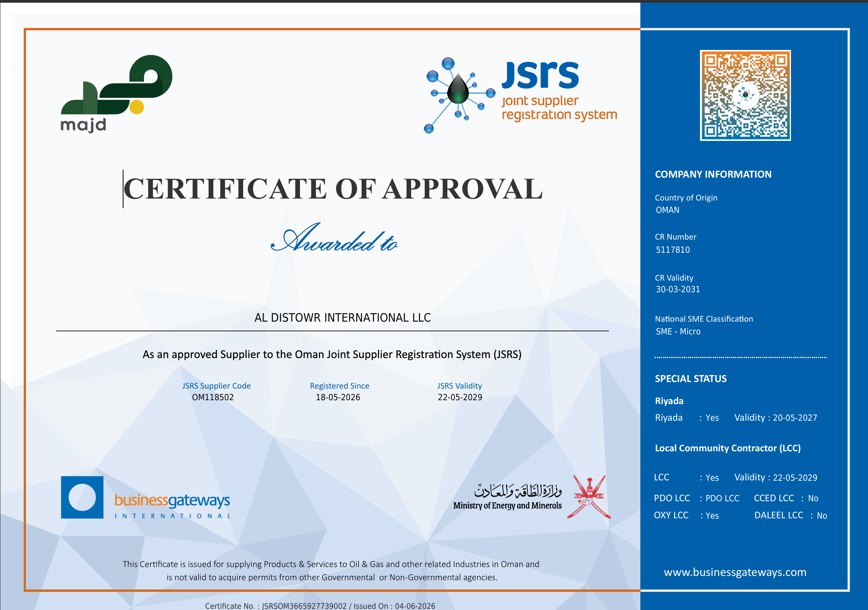Viewport: 868px width, 610px height.
Task: Select Riyada "Validity : 20-05-2027" text
Action: point(776,418)
